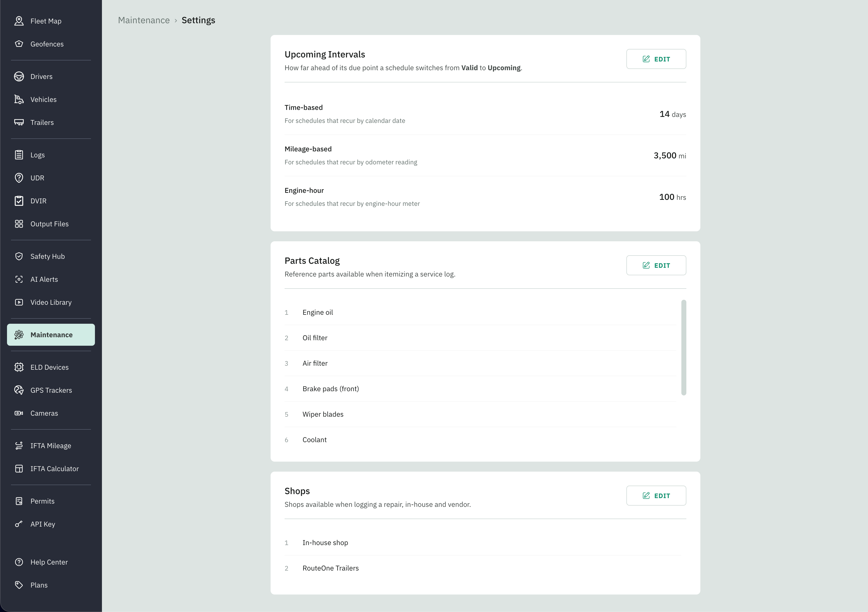Select the Drivers steering wheel icon
The width and height of the screenshot is (868, 612).
(19, 76)
